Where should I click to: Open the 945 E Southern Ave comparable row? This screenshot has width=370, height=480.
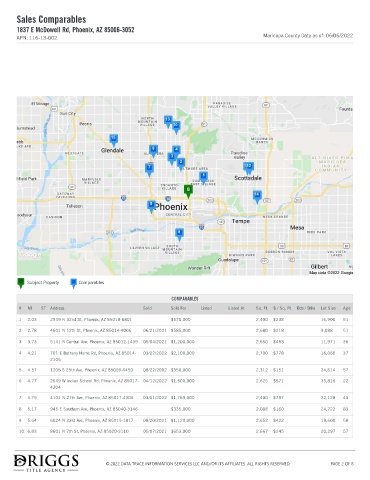click(185, 409)
